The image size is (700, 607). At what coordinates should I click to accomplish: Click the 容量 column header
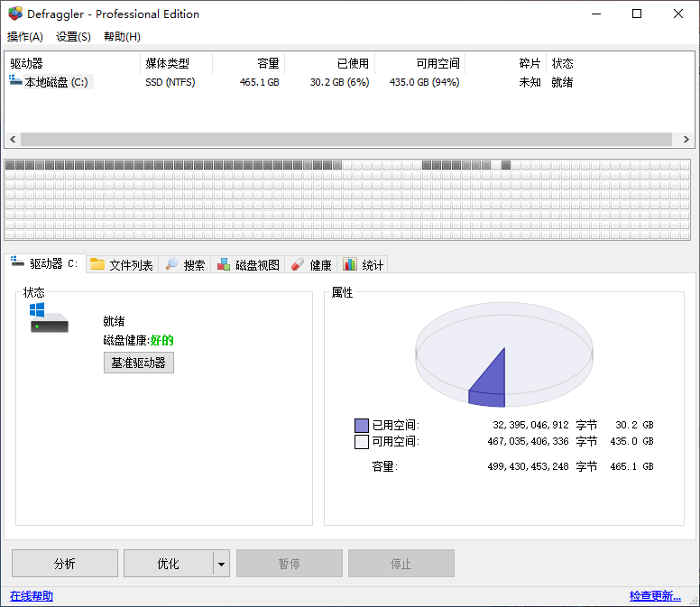pos(249,63)
